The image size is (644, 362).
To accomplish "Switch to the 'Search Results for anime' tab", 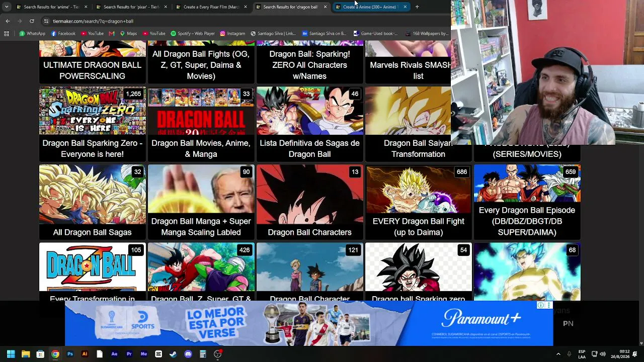I will 52,7.
